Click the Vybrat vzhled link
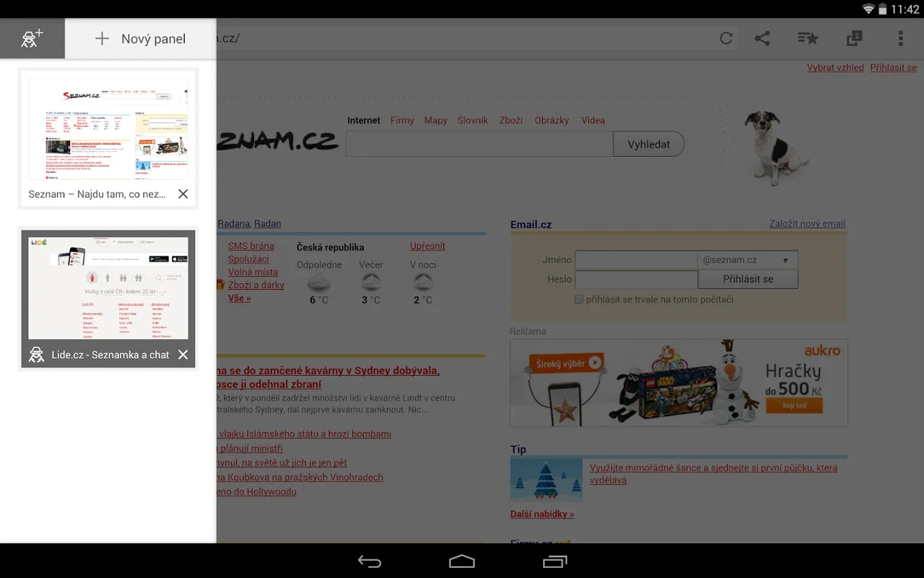This screenshot has width=924, height=578. [835, 67]
